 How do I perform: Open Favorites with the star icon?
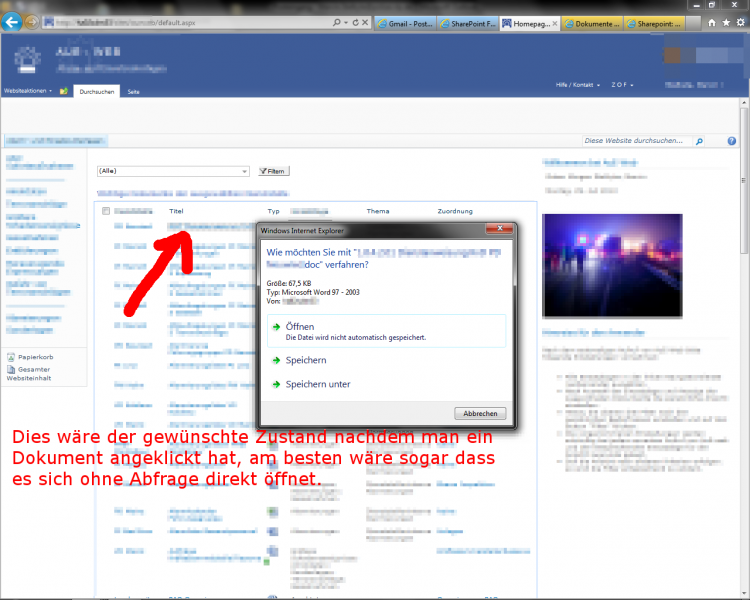(726, 22)
